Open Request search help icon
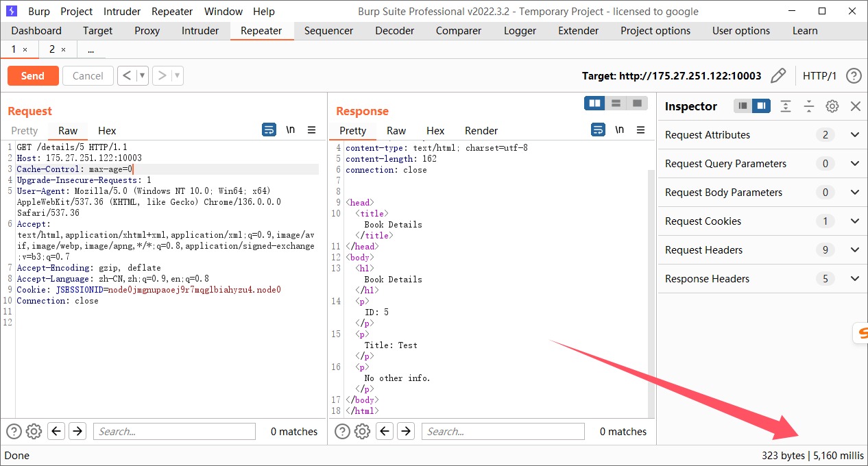Screen dimensions: 868x466 [x=14, y=431]
